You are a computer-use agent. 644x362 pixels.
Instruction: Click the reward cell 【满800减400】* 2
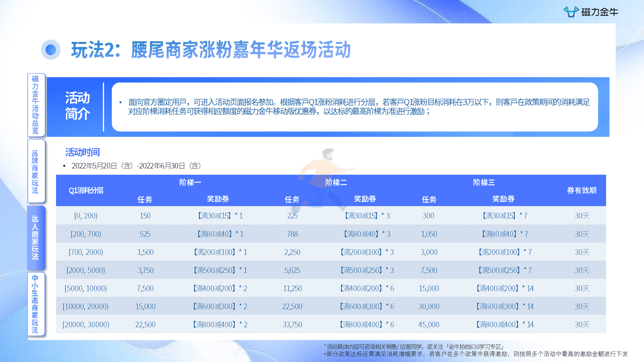(x=220, y=324)
